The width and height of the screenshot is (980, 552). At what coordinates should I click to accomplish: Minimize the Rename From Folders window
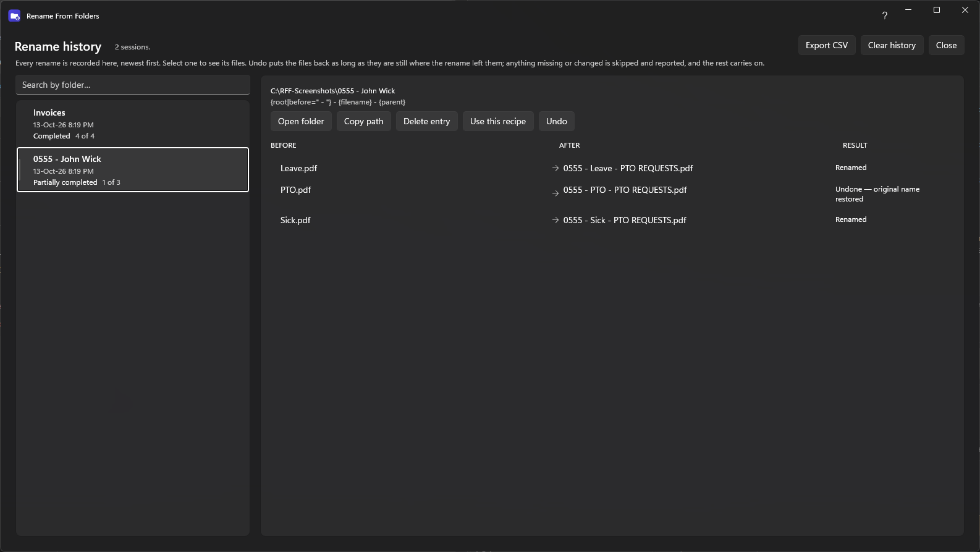point(908,10)
